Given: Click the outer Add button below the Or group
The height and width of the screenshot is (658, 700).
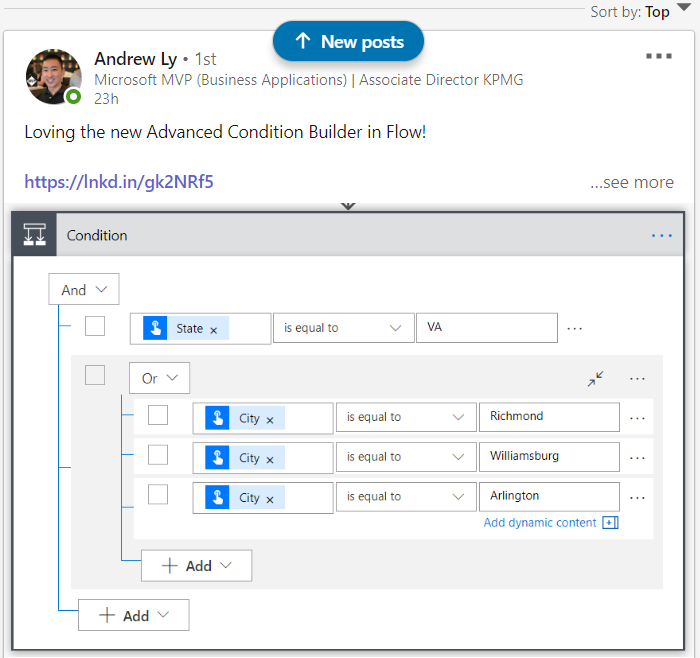Looking at the screenshot, I should click(x=133, y=615).
